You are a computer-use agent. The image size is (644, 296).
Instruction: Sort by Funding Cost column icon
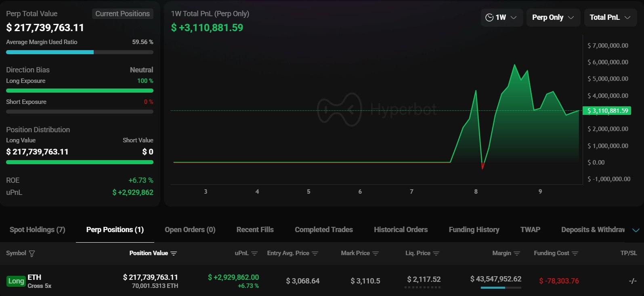(x=575, y=254)
